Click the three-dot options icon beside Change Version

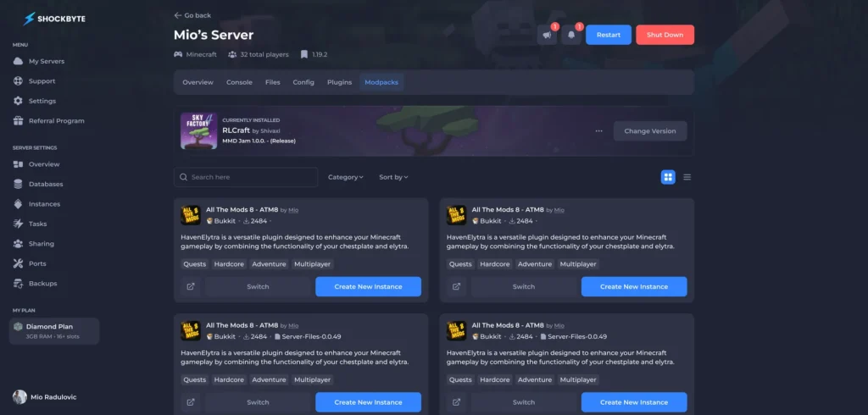pyautogui.click(x=598, y=131)
